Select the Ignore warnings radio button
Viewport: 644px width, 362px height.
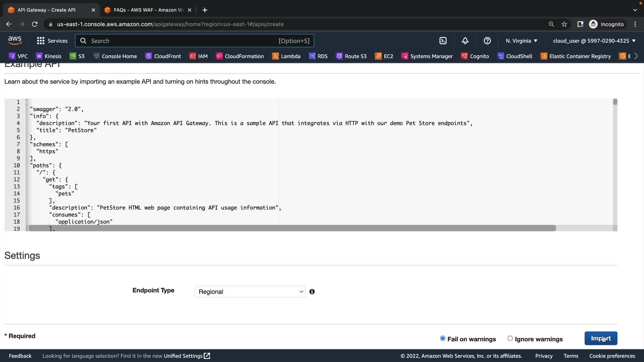(510, 339)
